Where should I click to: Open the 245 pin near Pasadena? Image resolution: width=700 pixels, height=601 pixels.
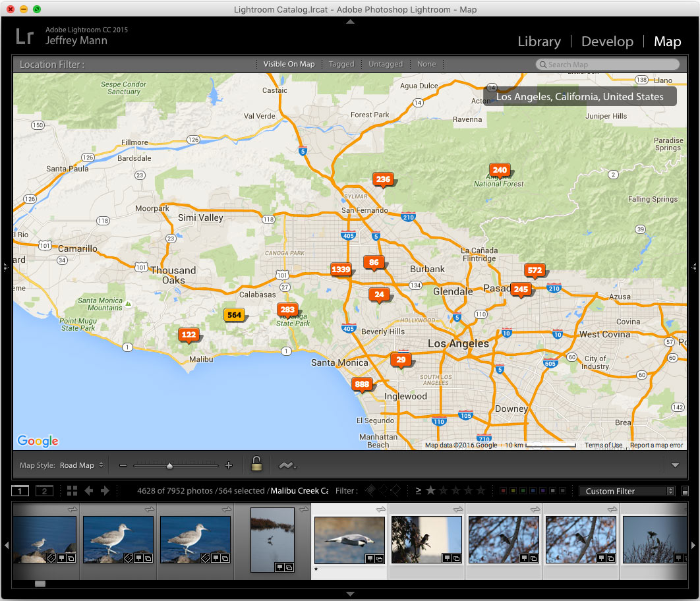pyautogui.click(x=521, y=289)
